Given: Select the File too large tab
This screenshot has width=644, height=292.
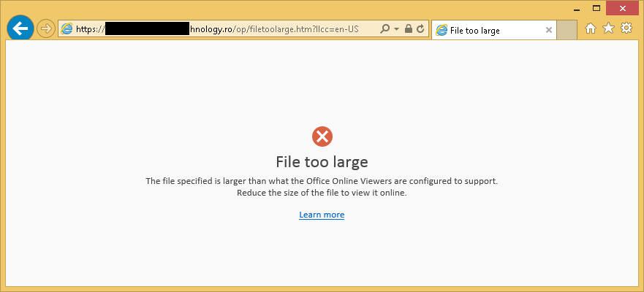Looking at the screenshot, I should tap(493, 31).
